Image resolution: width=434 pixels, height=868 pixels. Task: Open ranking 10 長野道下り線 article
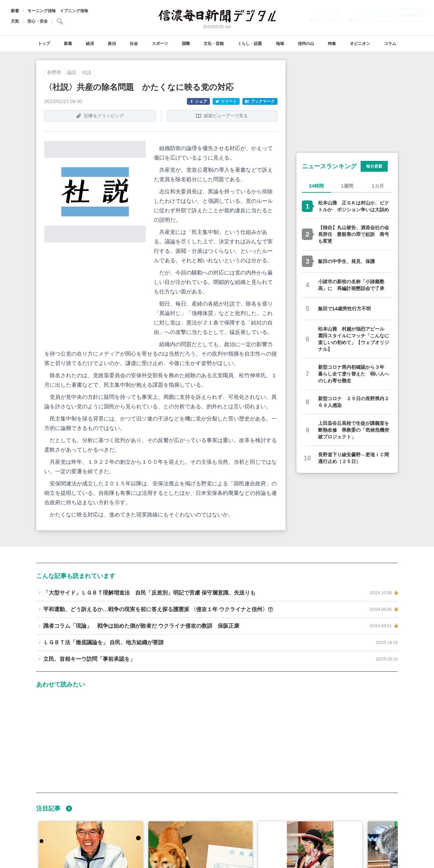point(347,458)
